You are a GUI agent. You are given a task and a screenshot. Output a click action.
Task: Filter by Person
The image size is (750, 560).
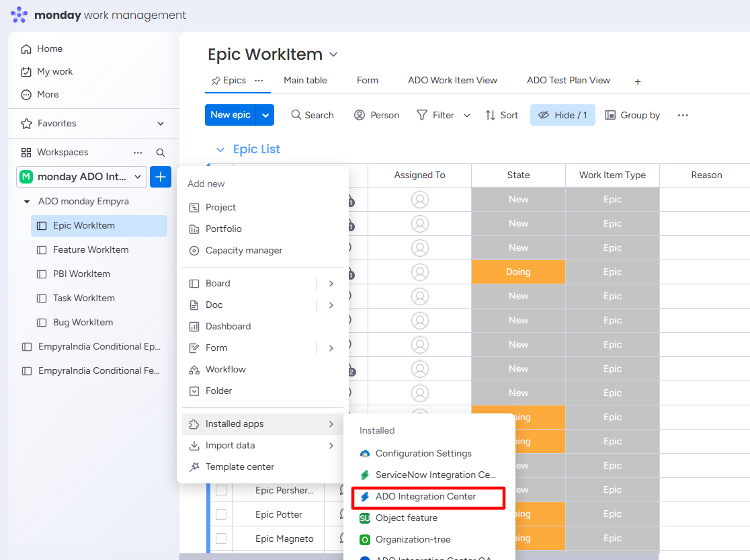(376, 116)
